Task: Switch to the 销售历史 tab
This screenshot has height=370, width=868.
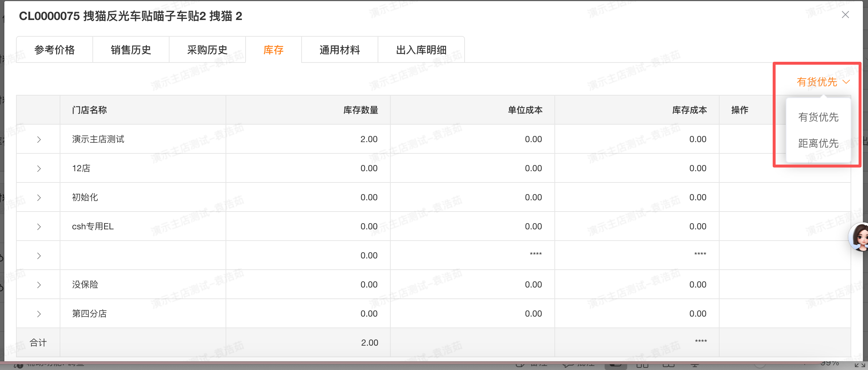Action: (131, 50)
